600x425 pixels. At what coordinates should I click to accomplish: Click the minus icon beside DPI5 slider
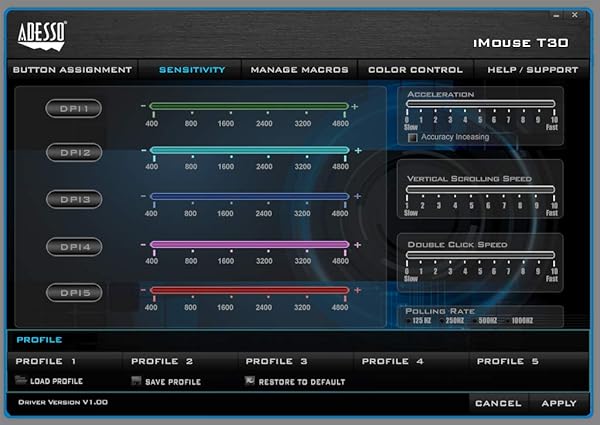point(143,290)
